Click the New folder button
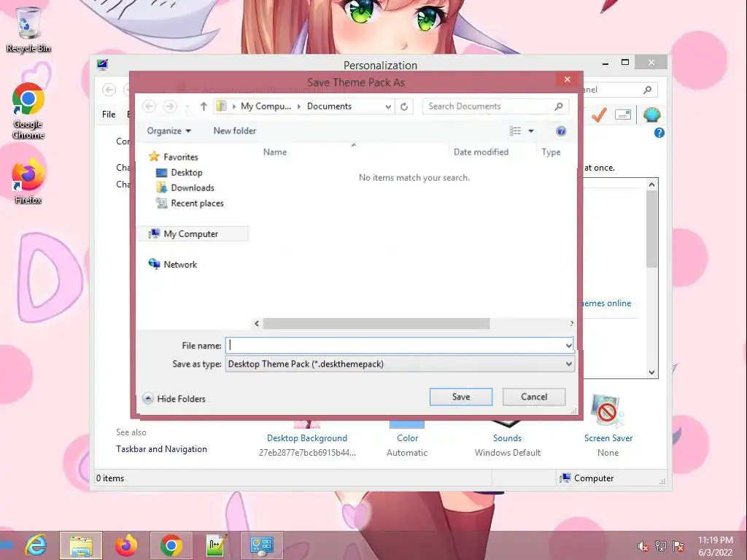Image resolution: width=747 pixels, height=560 pixels. [234, 131]
